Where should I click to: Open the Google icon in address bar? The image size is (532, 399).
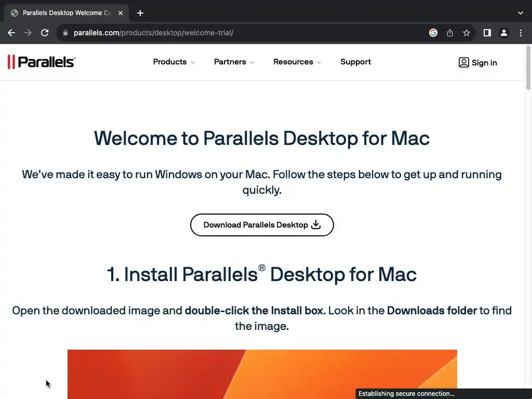coord(433,33)
